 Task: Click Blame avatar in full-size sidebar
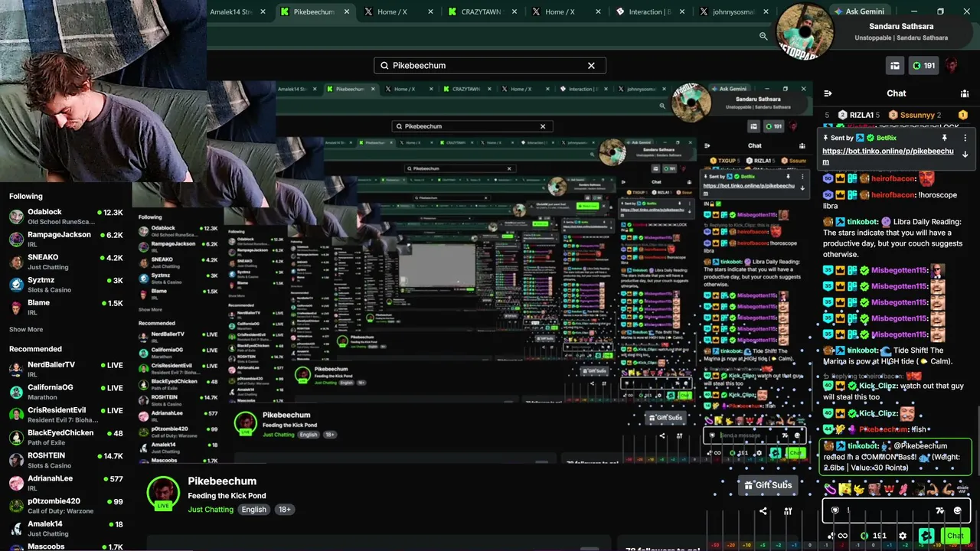16,308
